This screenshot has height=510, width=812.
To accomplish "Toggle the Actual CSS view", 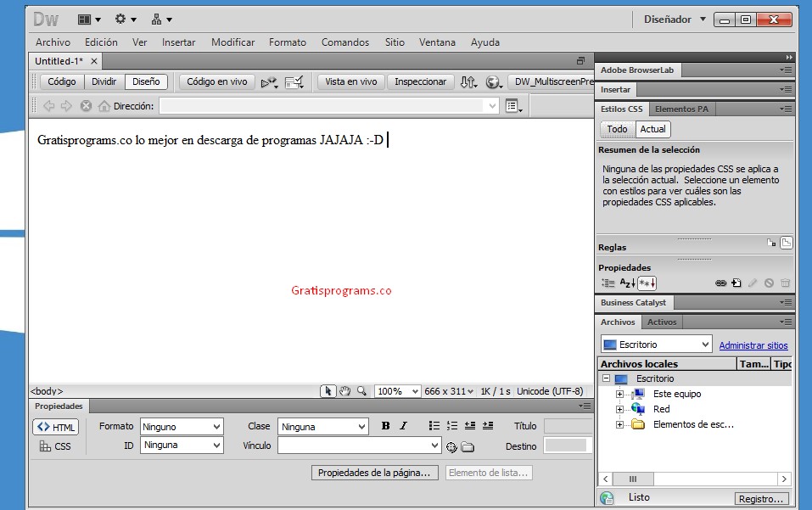I will pos(653,129).
